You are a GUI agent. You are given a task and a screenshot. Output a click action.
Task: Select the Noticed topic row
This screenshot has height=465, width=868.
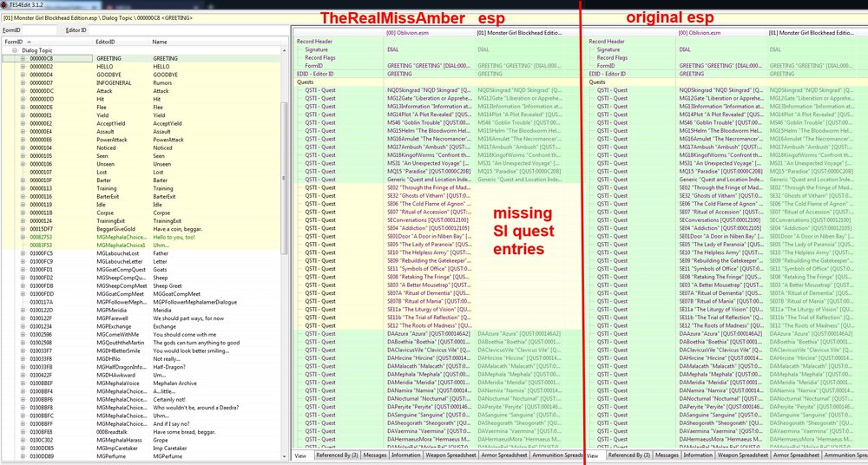[x=141, y=147]
